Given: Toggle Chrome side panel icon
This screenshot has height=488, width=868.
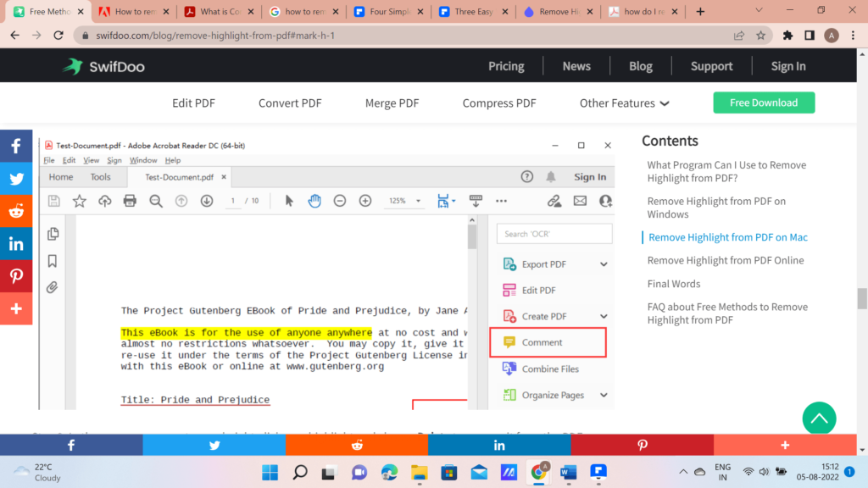Looking at the screenshot, I should coord(810,36).
